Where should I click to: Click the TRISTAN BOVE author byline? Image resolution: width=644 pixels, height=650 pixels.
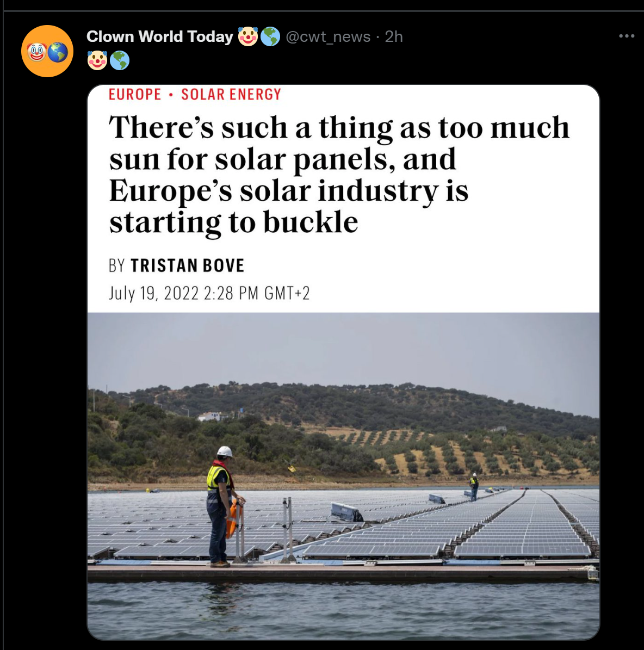pos(187,266)
